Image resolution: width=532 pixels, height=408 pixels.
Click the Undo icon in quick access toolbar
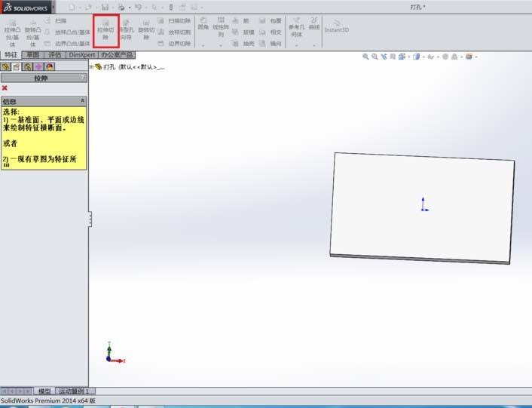(x=138, y=7)
